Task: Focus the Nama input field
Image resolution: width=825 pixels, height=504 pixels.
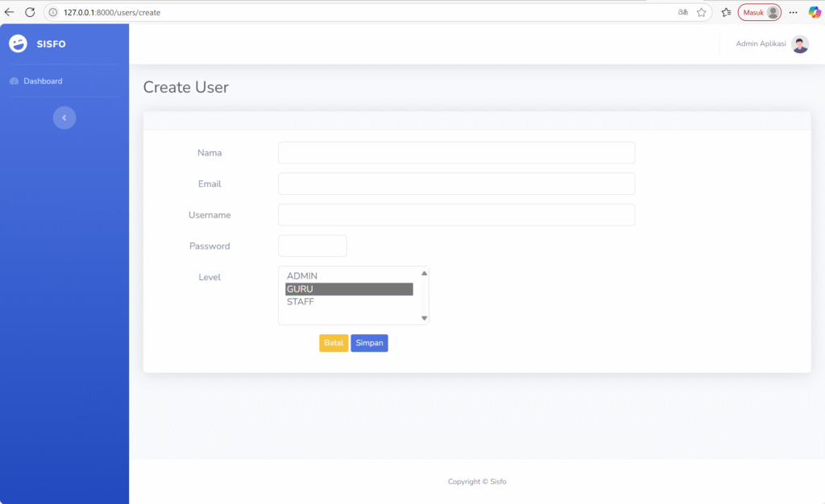Action: click(456, 153)
